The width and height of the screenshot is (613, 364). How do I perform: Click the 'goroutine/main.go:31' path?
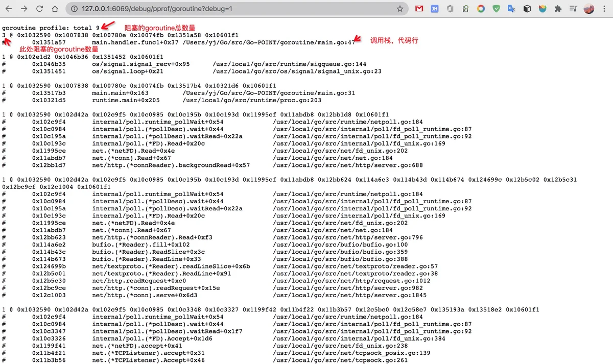(x=269, y=93)
